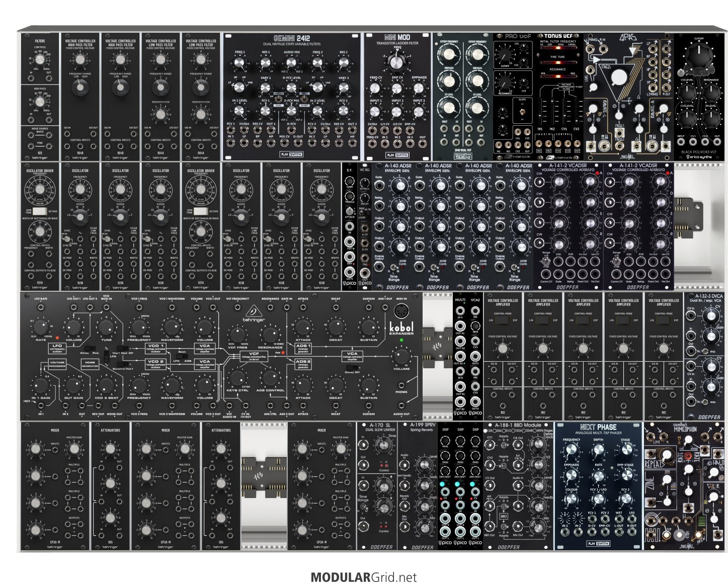Click the MIMEOPHON title text

[685, 429]
